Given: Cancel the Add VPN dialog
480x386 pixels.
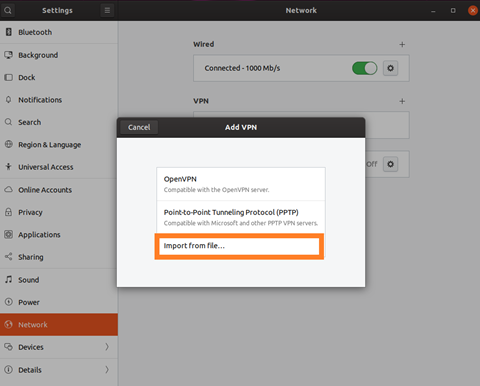Looking at the screenshot, I should point(139,127).
